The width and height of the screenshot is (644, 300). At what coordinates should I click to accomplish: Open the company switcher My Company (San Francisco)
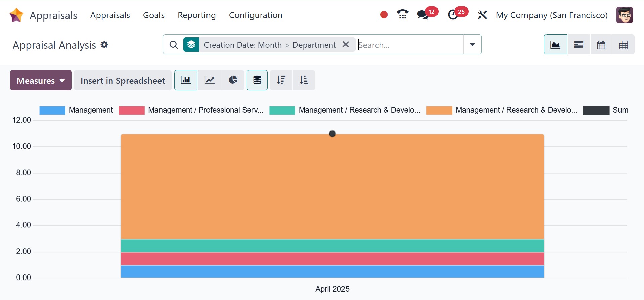[x=551, y=15]
